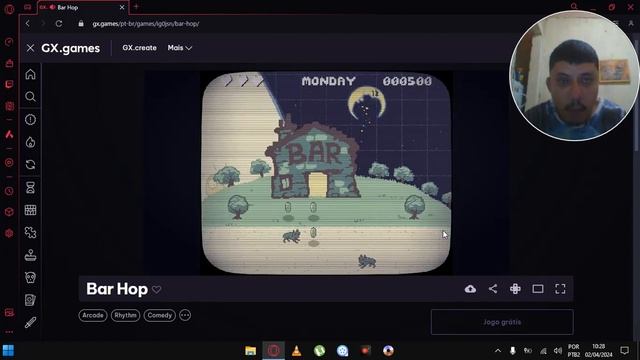Click the cloud upload icon for Bar Hop
Viewport: 640px width, 360px height.
tap(470, 289)
